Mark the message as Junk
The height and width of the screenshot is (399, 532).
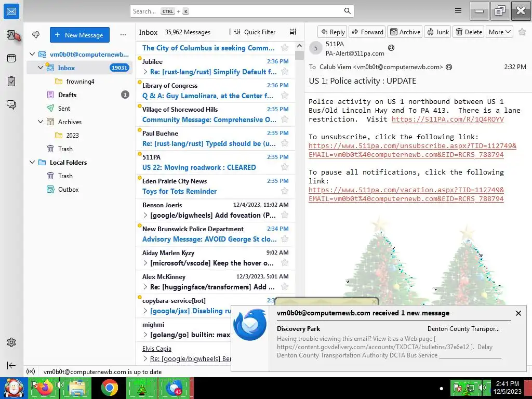click(x=437, y=32)
